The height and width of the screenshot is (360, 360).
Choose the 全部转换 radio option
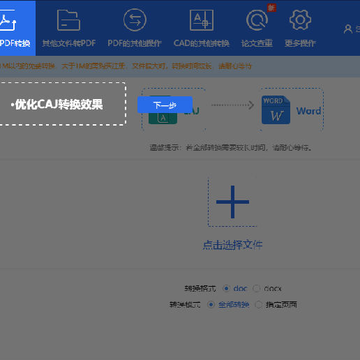click(x=211, y=305)
